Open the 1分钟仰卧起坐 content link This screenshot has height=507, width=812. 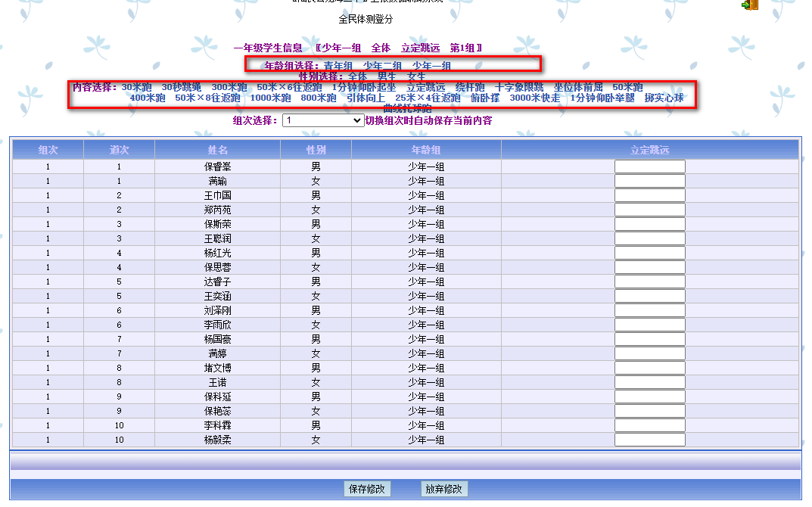[363, 87]
